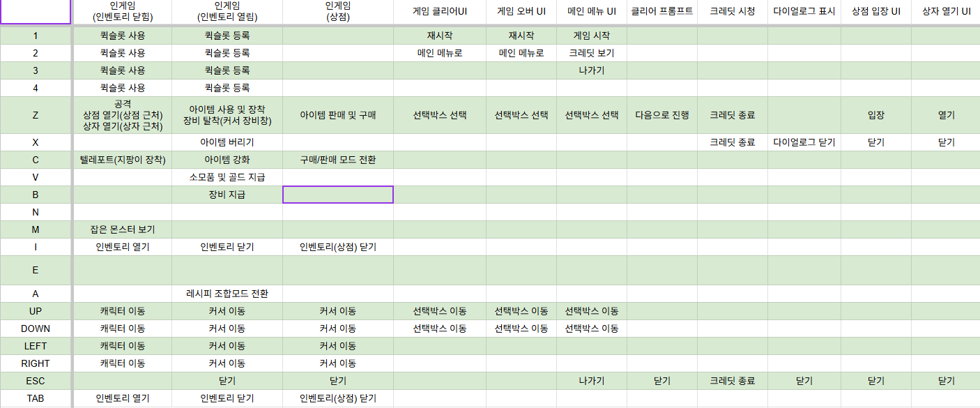Select the 인게임 (인벤토리 열림) column header
Image resolution: width=980 pixels, height=408 pixels.
coord(227,11)
